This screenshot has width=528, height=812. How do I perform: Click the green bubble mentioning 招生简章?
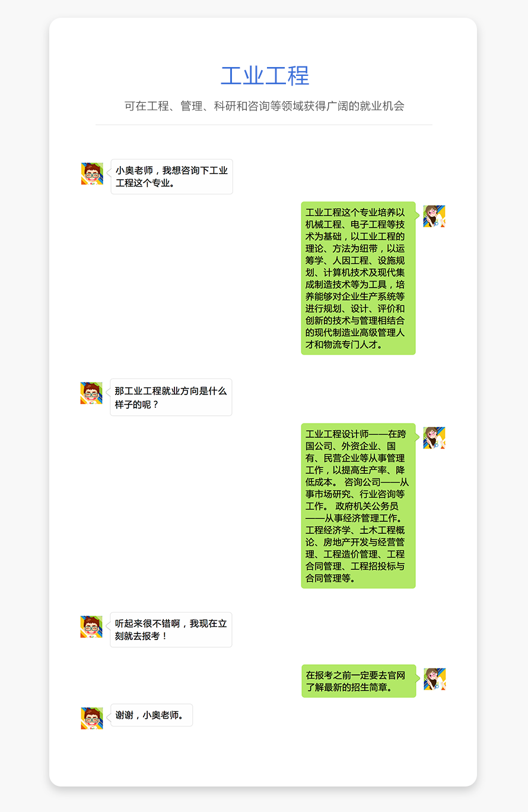(x=359, y=681)
